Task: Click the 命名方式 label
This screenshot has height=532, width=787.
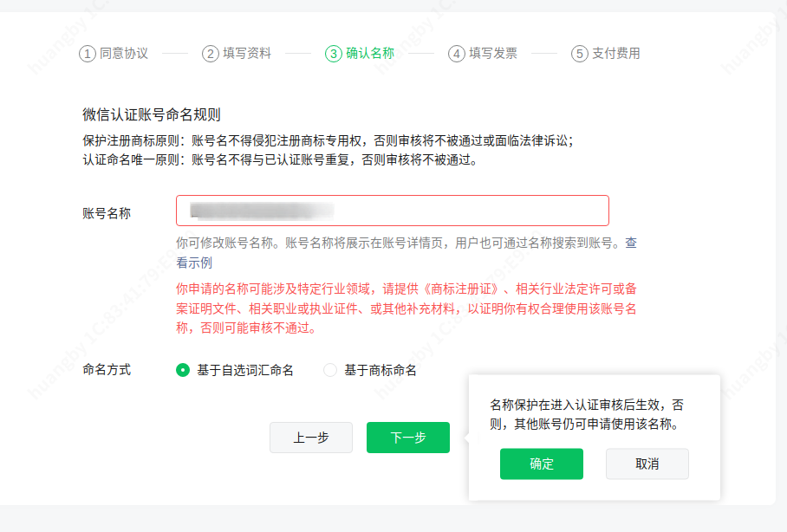Action: point(107,370)
